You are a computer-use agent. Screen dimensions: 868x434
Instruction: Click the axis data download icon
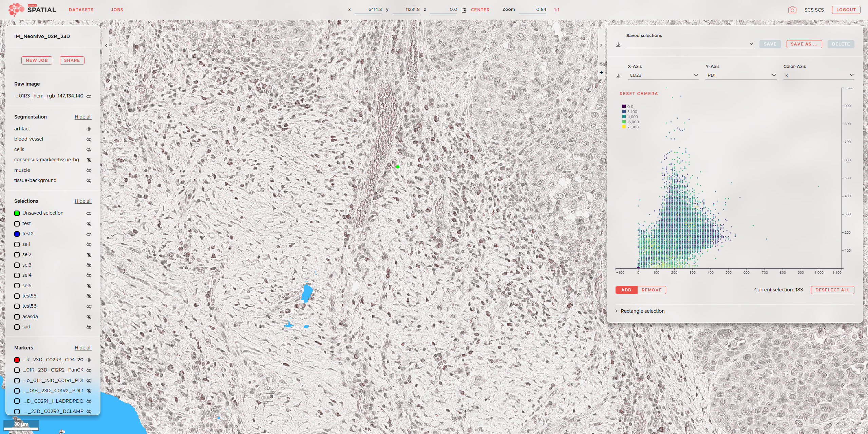pyautogui.click(x=618, y=76)
